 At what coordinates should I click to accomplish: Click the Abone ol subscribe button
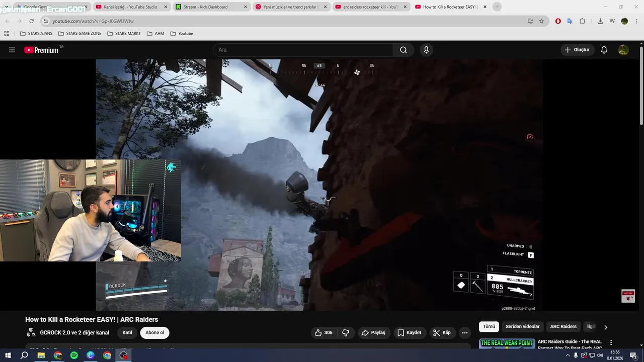tap(155, 332)
